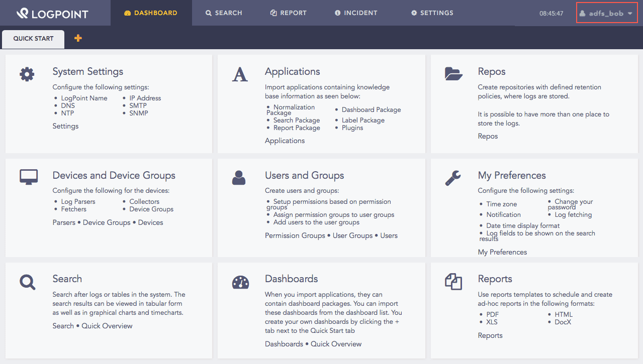The height and width of the screenshot is (364, 643).
Task: Click the Applications letter A icon
Action: (240, 74)
